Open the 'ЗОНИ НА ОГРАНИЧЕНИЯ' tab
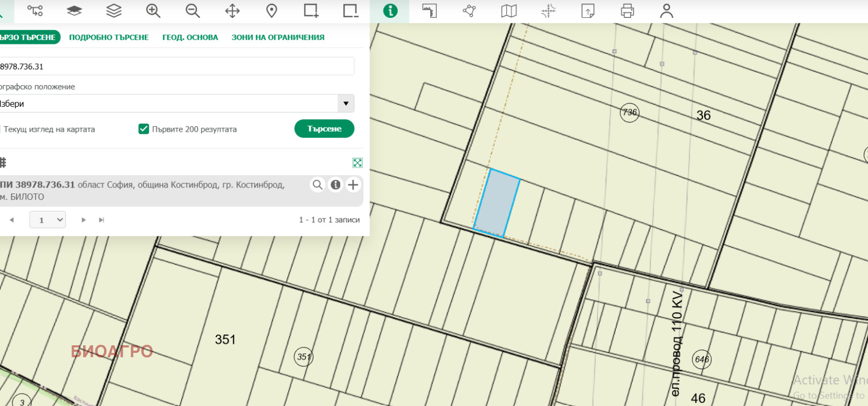This screenshot has width=868, height=406. (x=278, y=37)
